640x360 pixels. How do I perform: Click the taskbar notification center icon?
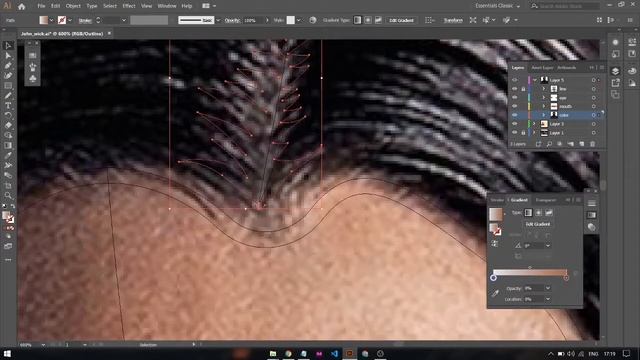tap(627, 353)
